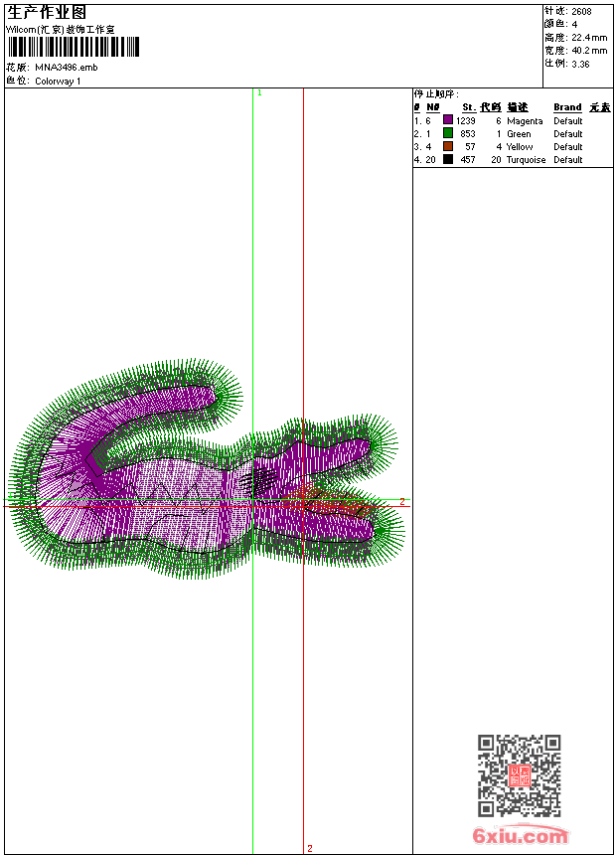Image resolution: width=616 pixels, height=855 pixels.
Task: Click the '描述' column header
Action: (518, 107)
